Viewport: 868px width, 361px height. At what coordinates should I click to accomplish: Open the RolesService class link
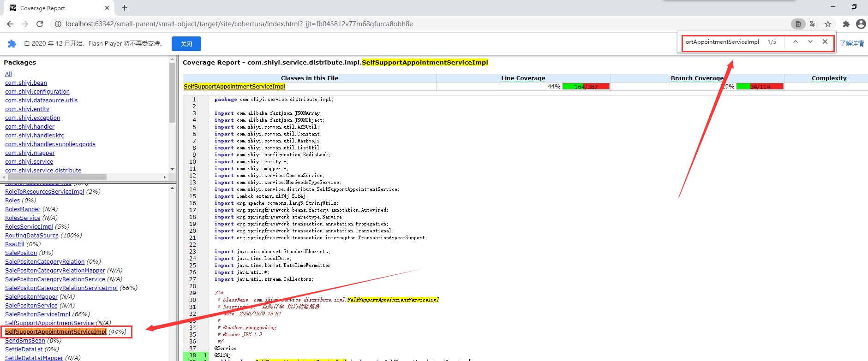[23, 218]
